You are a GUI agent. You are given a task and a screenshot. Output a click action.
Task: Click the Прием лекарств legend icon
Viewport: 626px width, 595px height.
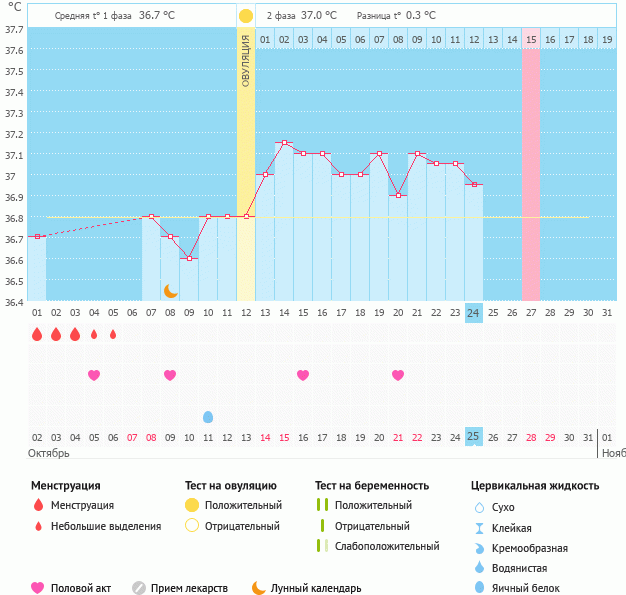(139, 588)
